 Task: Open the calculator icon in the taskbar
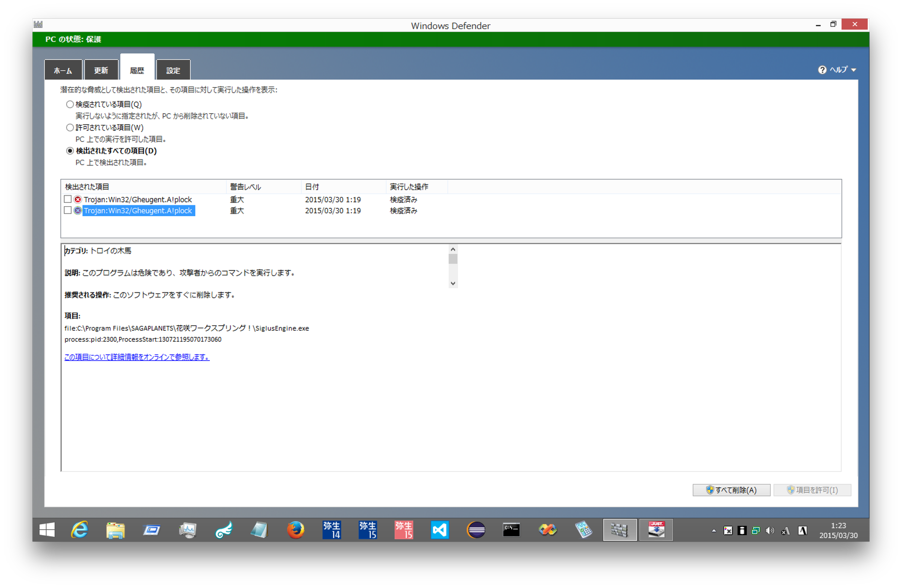pyautogui.click(x=583, y=530)
